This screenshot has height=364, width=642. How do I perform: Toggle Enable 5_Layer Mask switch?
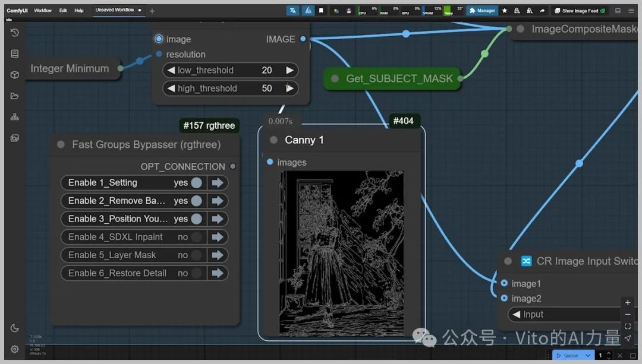click(197, 255)
